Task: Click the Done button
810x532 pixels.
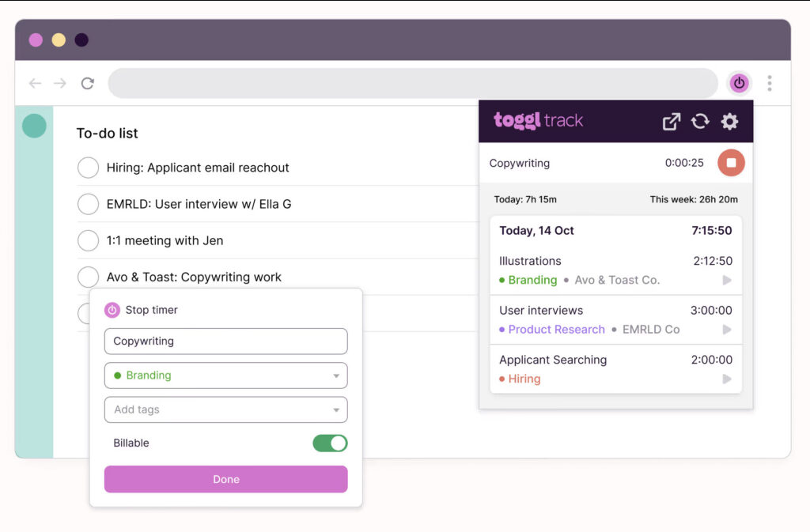Action: [x=225, y=479]
